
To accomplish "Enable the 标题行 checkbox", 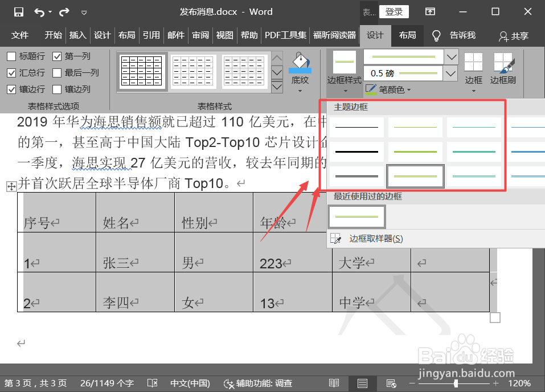I will pos(11,56).
